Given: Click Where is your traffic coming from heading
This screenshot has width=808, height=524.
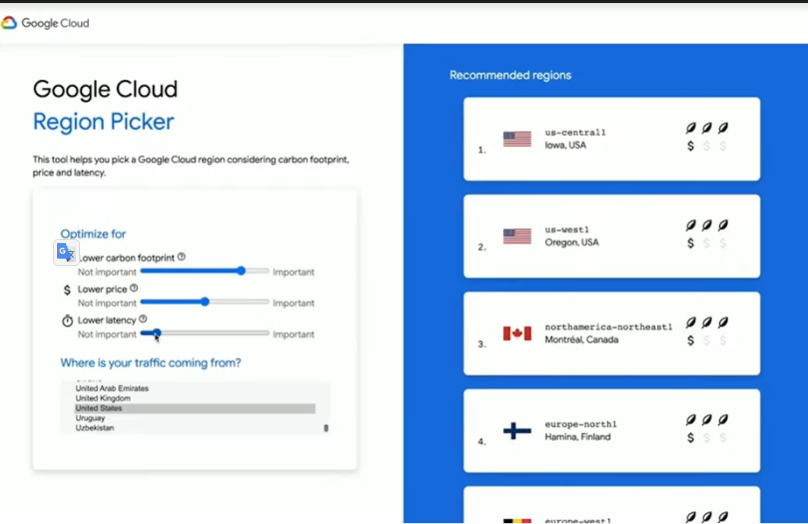Looking at the screenshot, I should pos(150,363).
